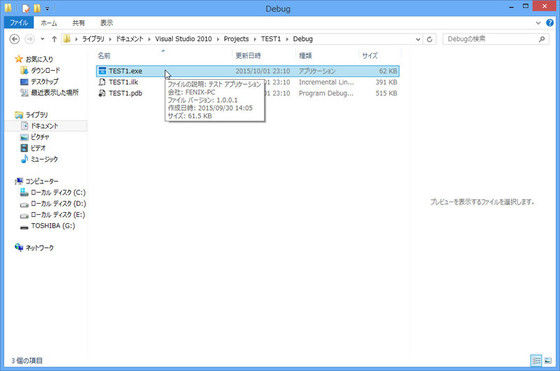560x371 pixels.
Task: Open quick access toolbar customize dropdown
Action: pyautogui.click(x=47, y=8)
